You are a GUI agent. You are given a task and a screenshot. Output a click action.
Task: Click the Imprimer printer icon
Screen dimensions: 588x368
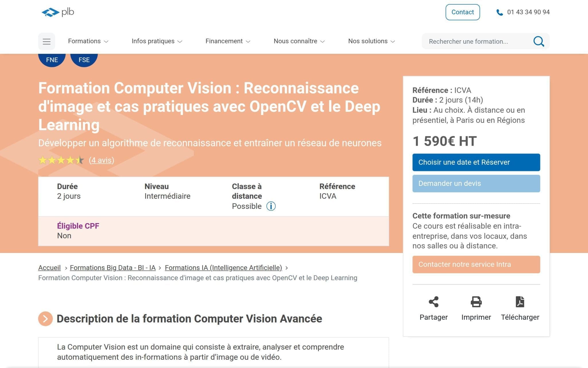click(x=476, y=302)
